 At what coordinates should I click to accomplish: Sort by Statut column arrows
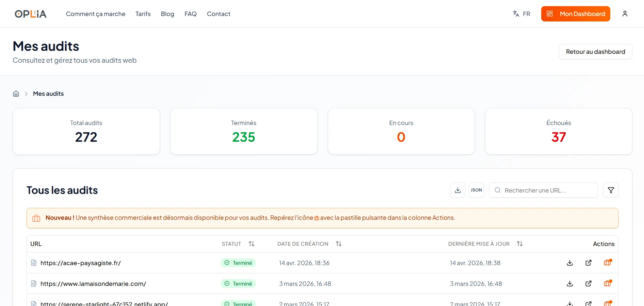252,244
